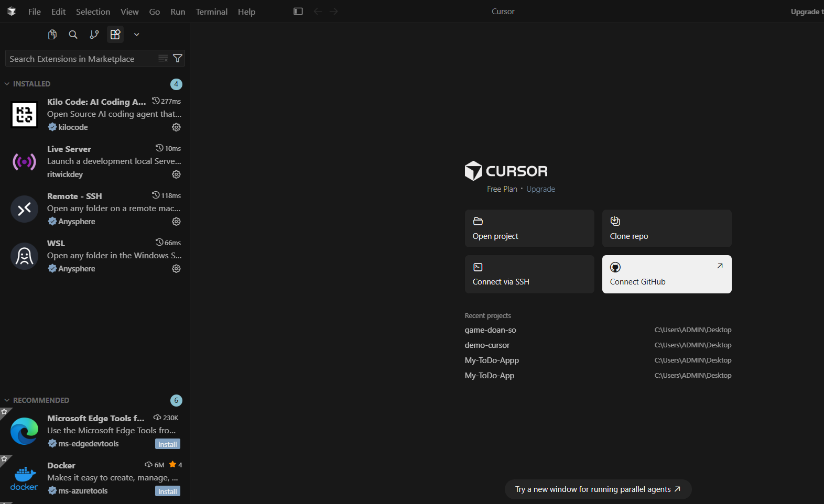Click the Cursor logo in menu bar
Image resolution: width=824 pixels, height=504 pixels.
pyautogui.click(x=12, y=12)
